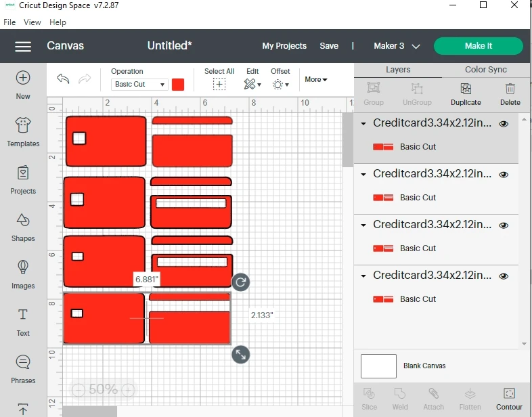Hide the first Creditcard layer
This screenshot has width=532, height=417.
coord(504,124)
